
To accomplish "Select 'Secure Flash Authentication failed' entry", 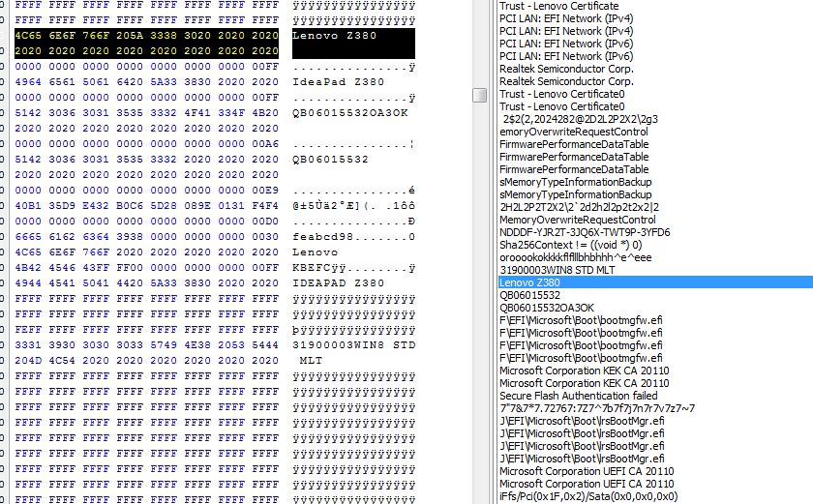I will click(578, 396).
